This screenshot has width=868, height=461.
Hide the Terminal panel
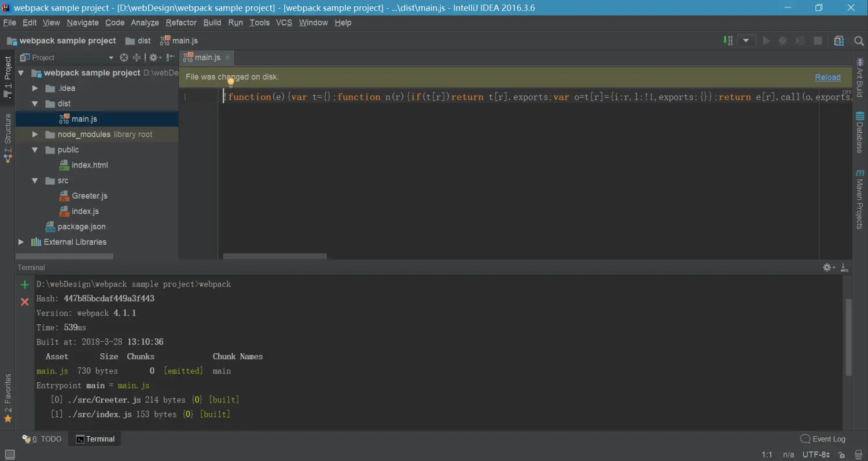pos(844,267)
